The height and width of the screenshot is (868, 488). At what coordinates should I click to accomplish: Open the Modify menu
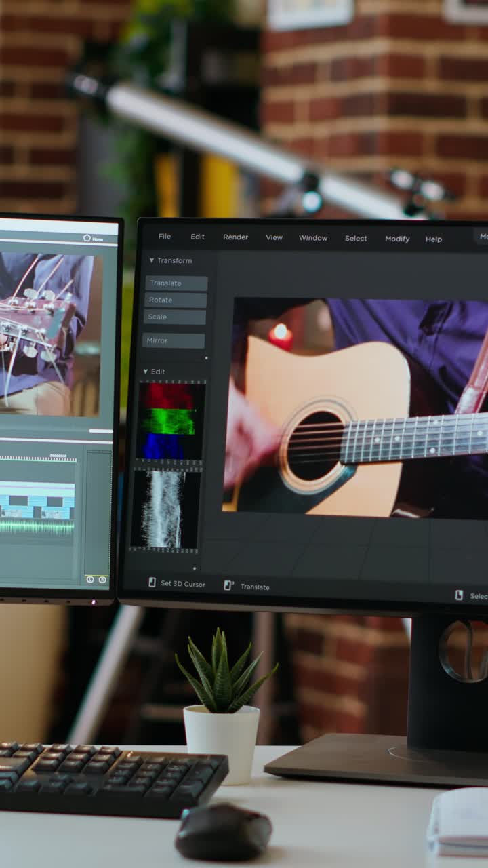coord(397,239)
